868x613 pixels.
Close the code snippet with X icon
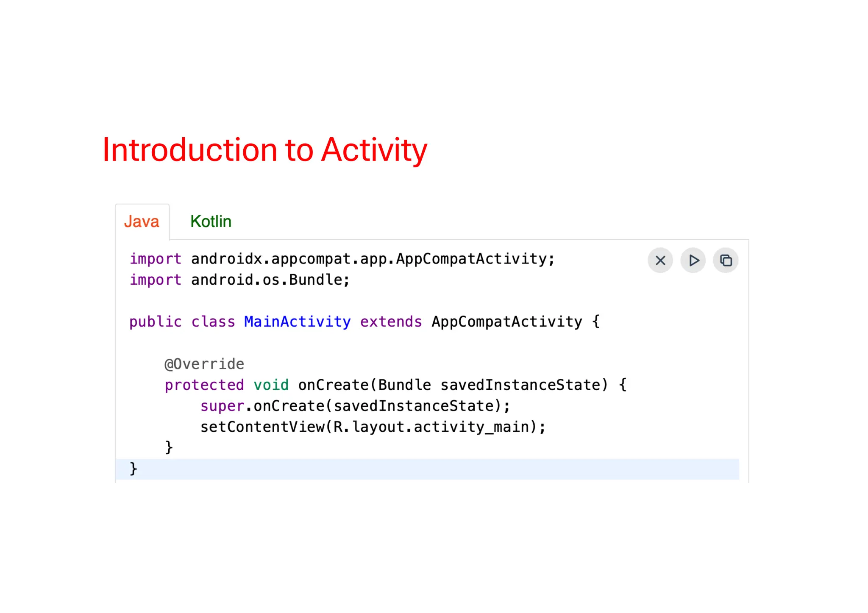(x=660, y=260)
